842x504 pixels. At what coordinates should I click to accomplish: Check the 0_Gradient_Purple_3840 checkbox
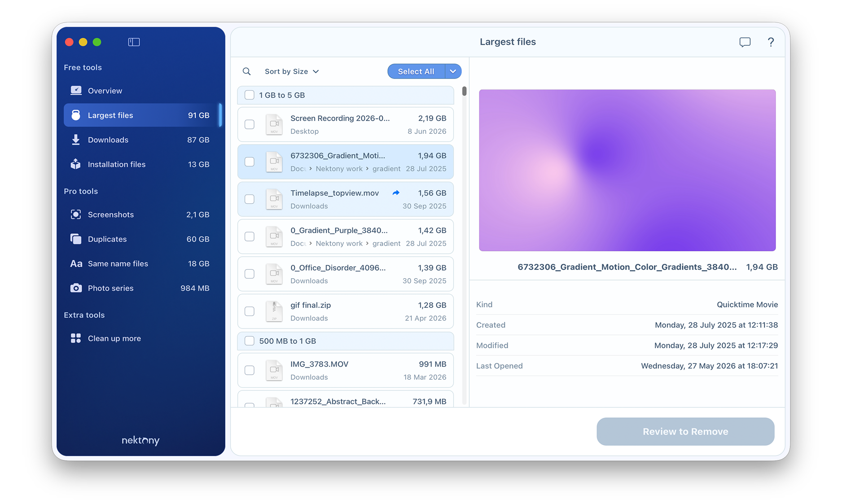pos(249,236)
